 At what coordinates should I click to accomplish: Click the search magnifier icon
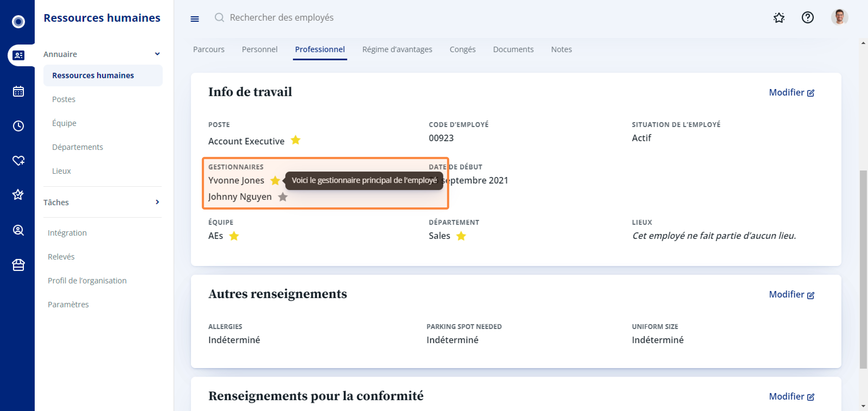(x=219, y=17)
